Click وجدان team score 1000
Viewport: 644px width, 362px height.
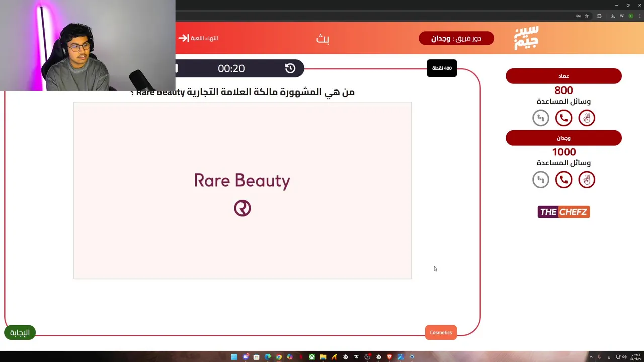tap(563, 152)
